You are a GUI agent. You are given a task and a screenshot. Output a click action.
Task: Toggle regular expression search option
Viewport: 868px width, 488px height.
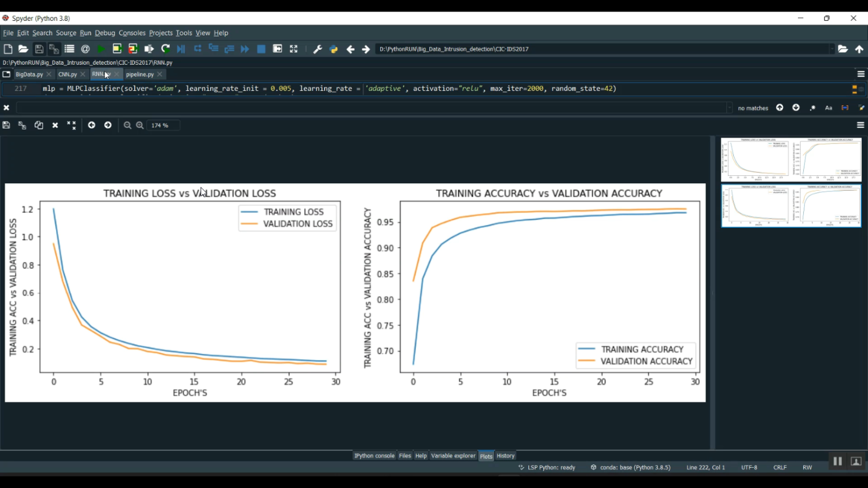[x=812, y=108]
